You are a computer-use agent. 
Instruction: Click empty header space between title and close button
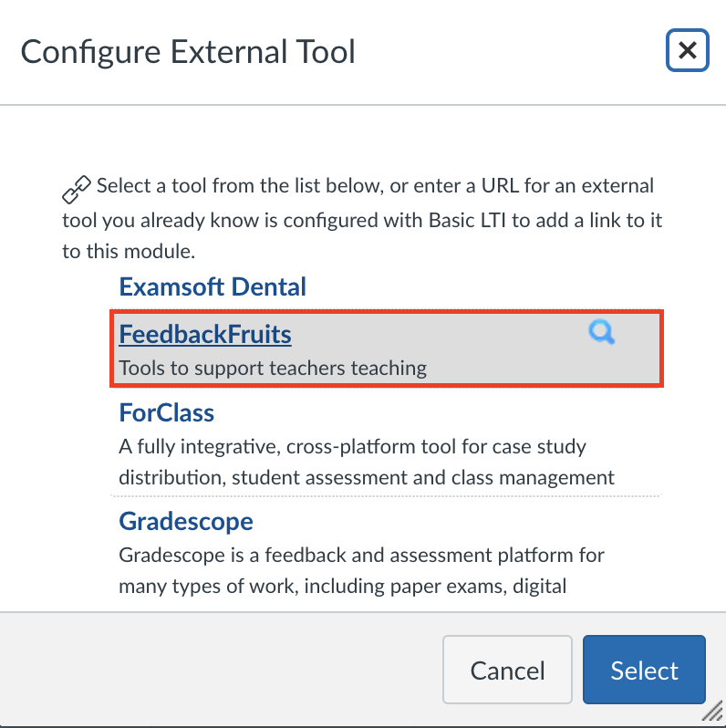point(511,52)
